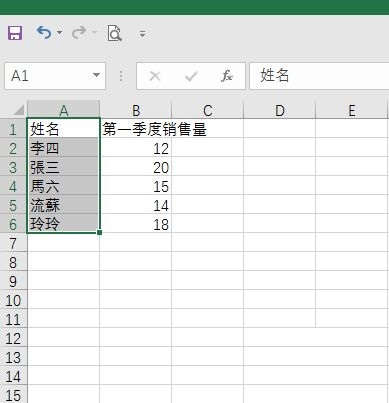389x403 pixels.
Task: Click the formula bar options dots handle
Action: coord(121,76)
